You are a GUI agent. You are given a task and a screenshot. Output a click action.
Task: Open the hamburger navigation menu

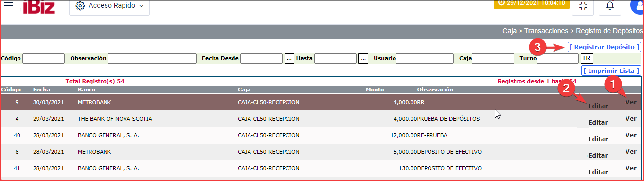pyautogui.click(x=8, y=4)
